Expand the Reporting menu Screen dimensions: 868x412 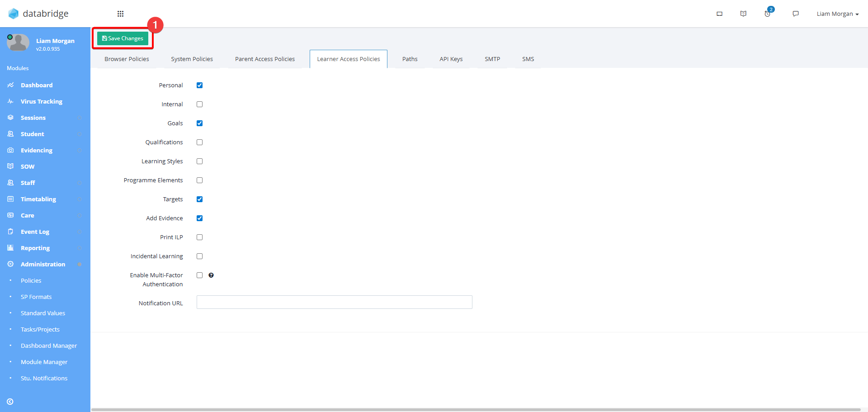coord(80,248)
